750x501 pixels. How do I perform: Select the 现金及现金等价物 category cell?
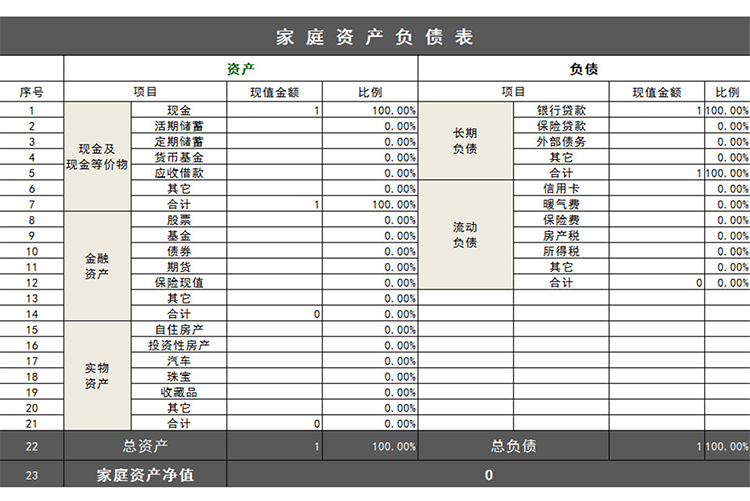tap(97, 157)
